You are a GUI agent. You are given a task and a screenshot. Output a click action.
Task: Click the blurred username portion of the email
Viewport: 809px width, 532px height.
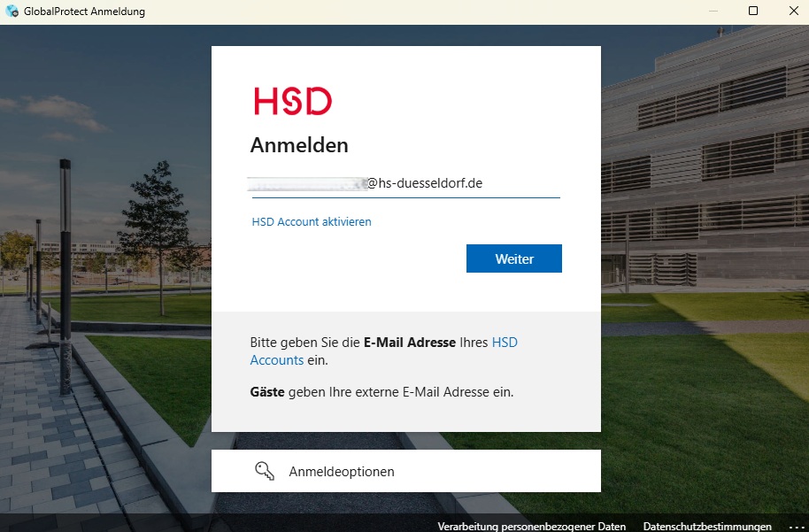(x=301, y=182)
